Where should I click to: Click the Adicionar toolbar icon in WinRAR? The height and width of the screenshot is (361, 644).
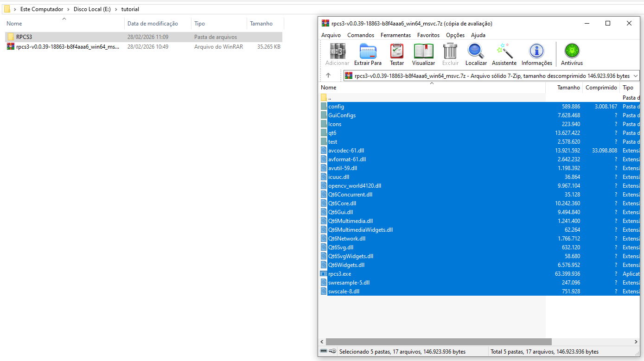pyautogui.click(x=337, y=54)
